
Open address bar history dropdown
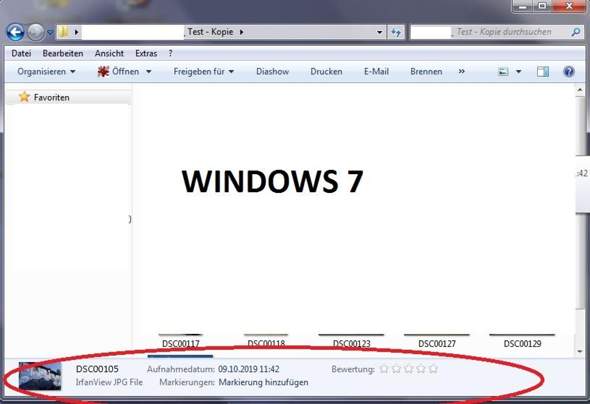[380, 32]
